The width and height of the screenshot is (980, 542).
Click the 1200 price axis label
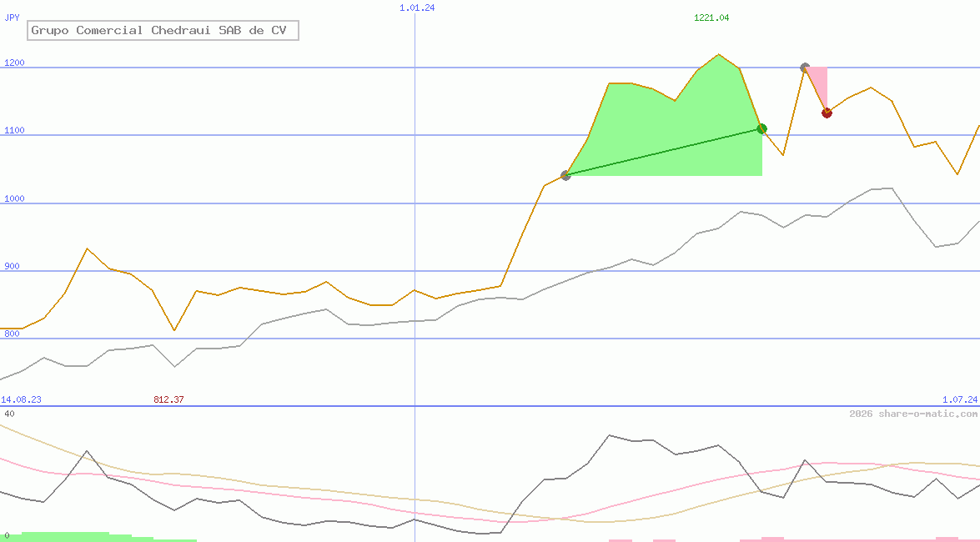(x=14, y=63)
